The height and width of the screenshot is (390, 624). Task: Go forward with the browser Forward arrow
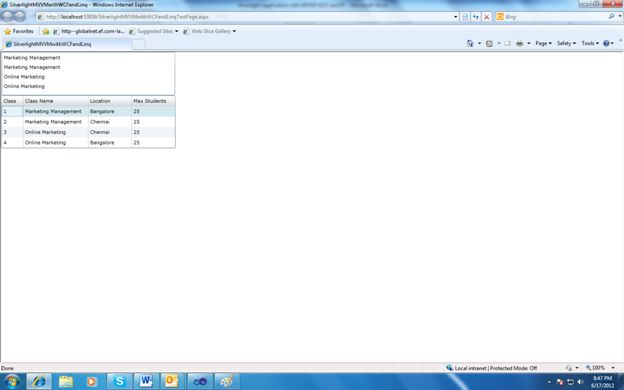[20, 16]
